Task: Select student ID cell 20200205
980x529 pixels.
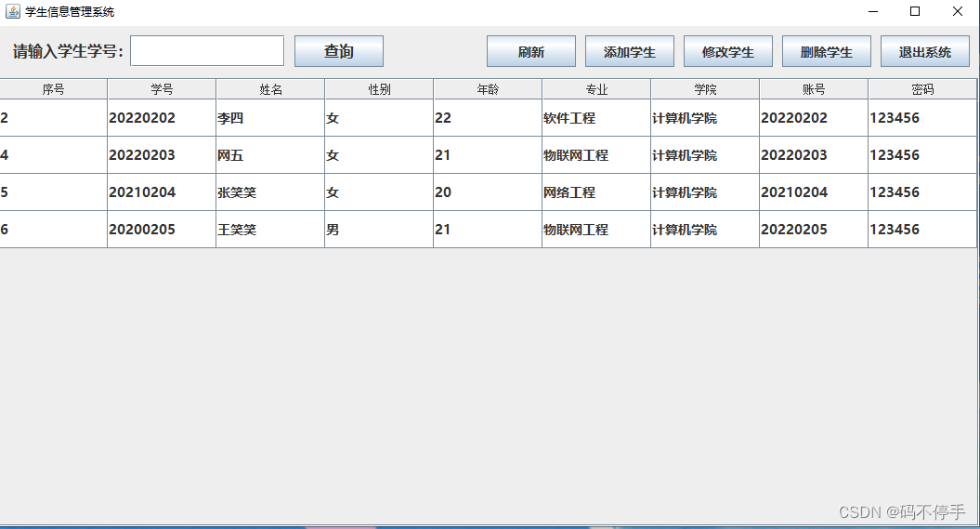Action: pos(162,230)
